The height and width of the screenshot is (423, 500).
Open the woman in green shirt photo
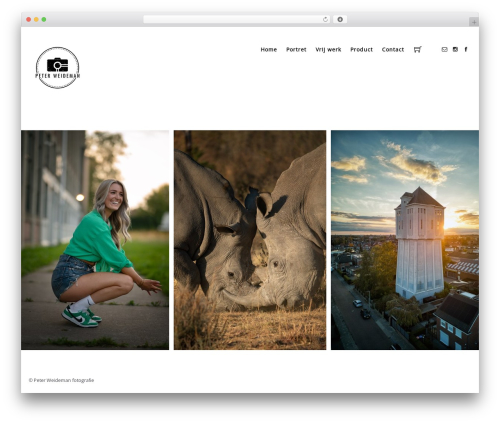click(95, 240)
